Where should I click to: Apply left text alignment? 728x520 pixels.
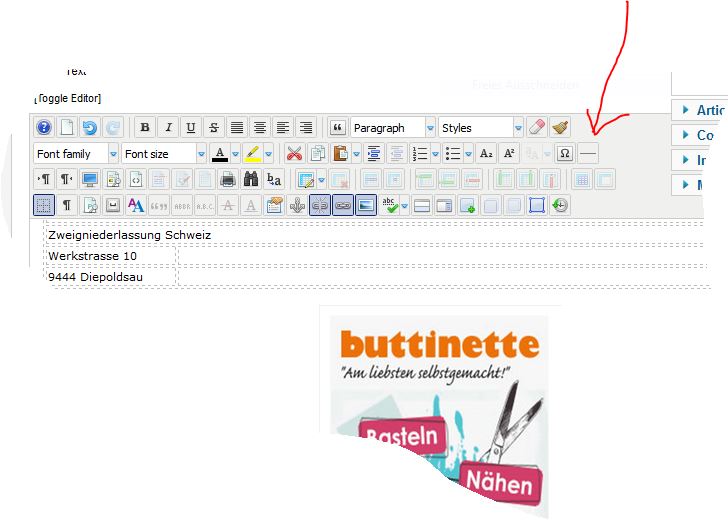click(x=283, y=127)
